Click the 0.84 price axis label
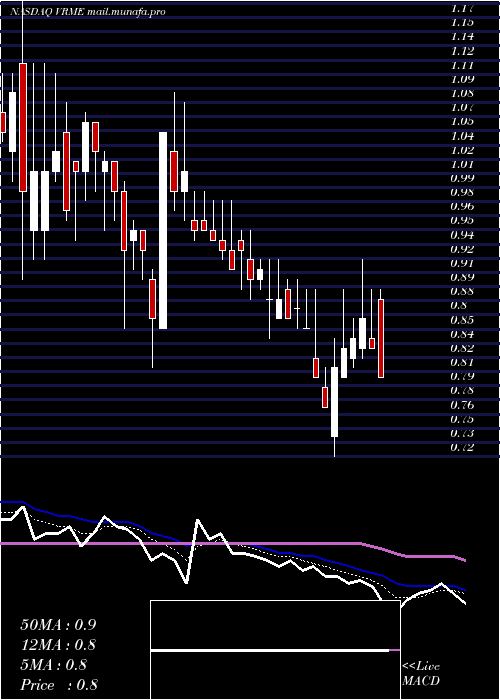 462,334
